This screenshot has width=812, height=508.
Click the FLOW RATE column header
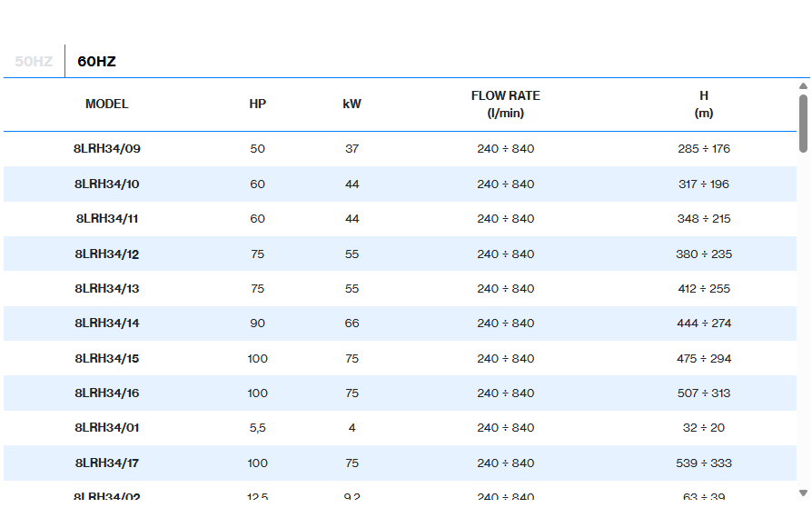(506, 104)
